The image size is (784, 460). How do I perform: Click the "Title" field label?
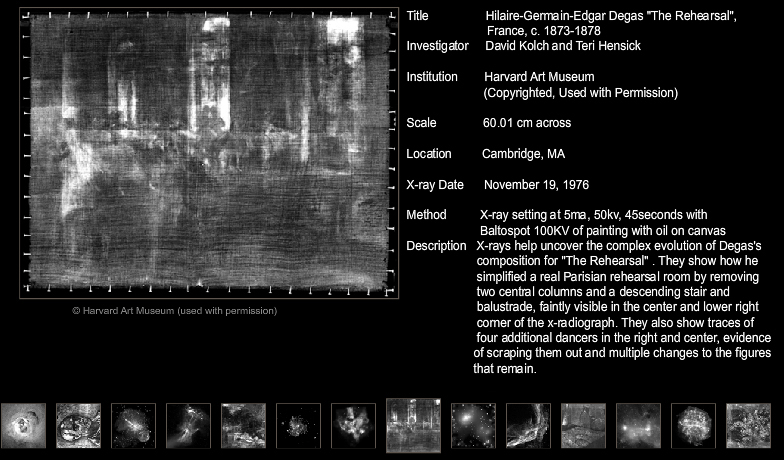[418, 16]
